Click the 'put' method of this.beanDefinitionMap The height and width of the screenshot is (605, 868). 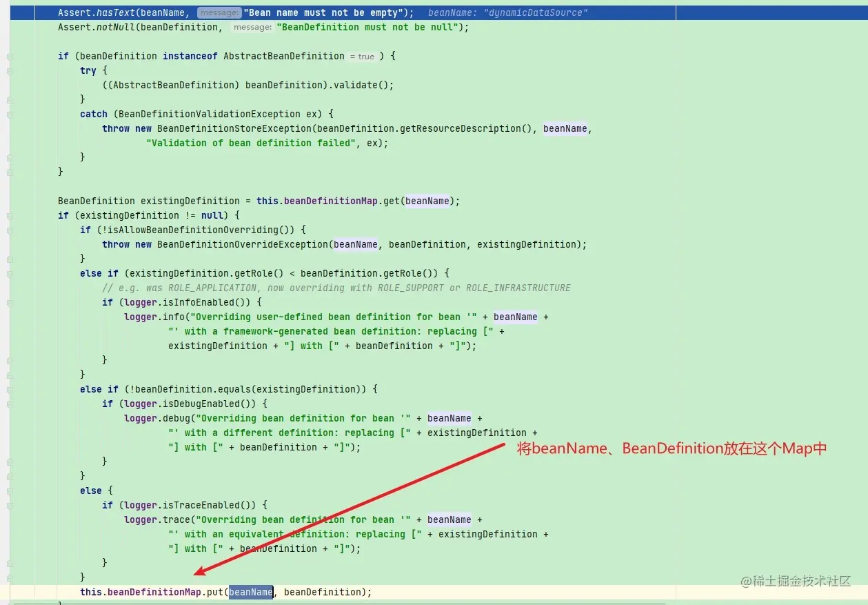pos(215,592)
